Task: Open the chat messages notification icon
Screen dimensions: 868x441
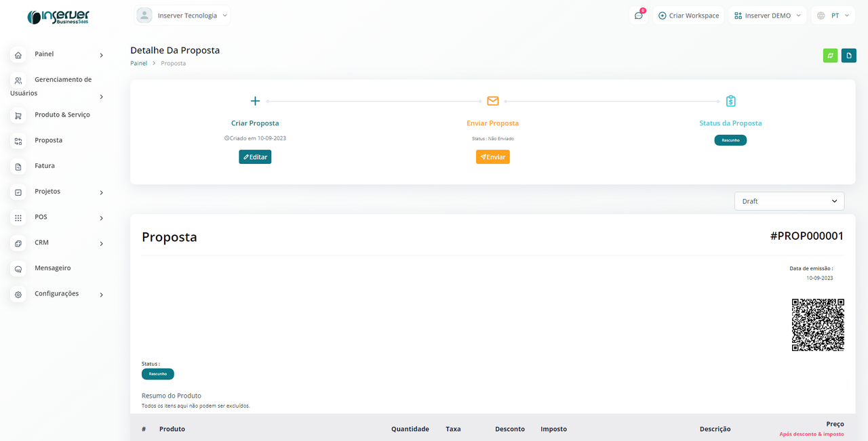Action: [639, 16]
